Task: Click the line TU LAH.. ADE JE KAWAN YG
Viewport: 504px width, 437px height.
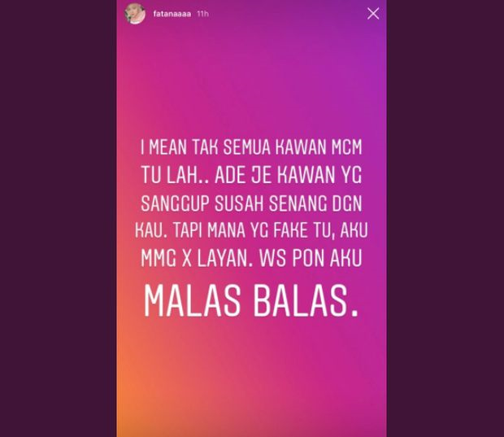Action: [251, 176]
